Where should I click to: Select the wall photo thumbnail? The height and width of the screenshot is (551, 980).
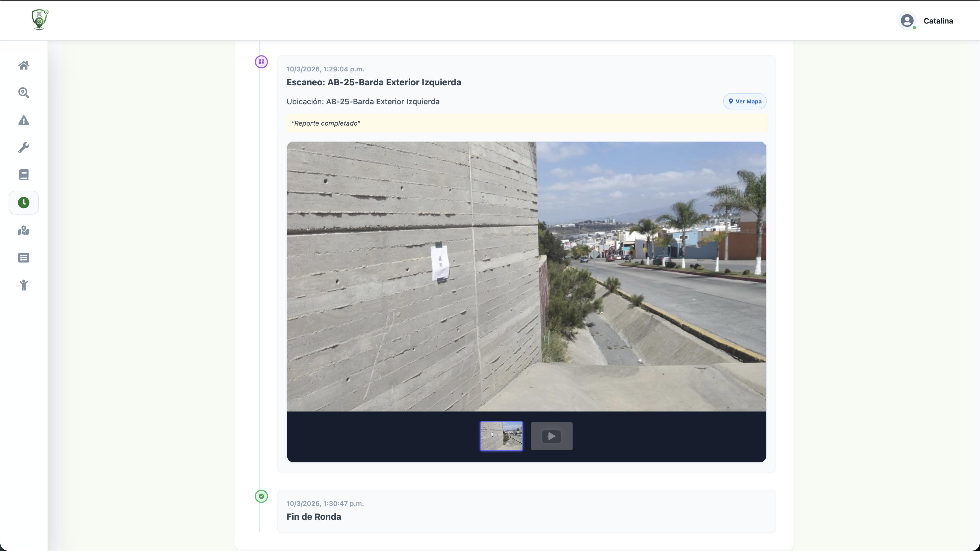501,436
